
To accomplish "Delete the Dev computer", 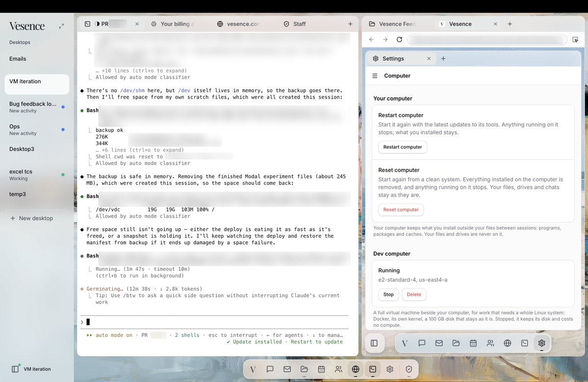I will pyautogui.click(x=413, y=294).
